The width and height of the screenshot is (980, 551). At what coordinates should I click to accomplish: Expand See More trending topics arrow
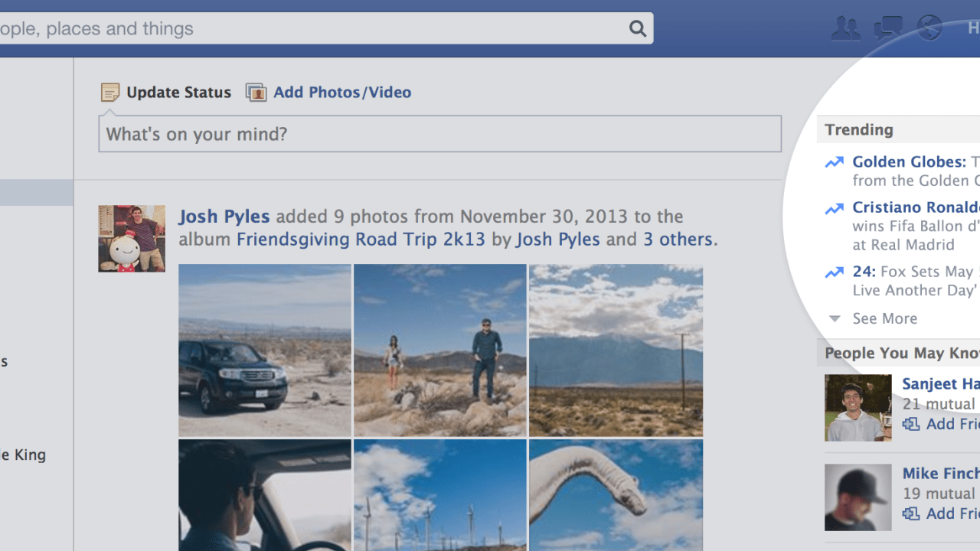[x=835, y=318]
